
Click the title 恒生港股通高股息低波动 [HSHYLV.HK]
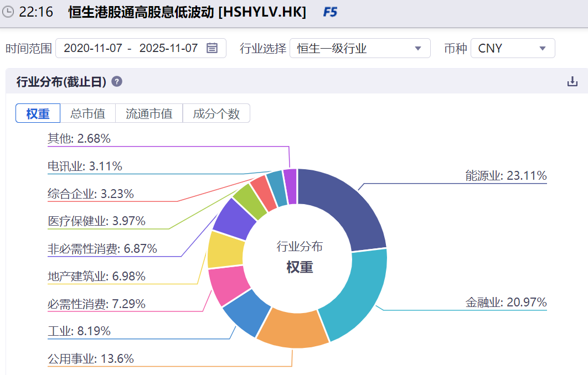187,12
